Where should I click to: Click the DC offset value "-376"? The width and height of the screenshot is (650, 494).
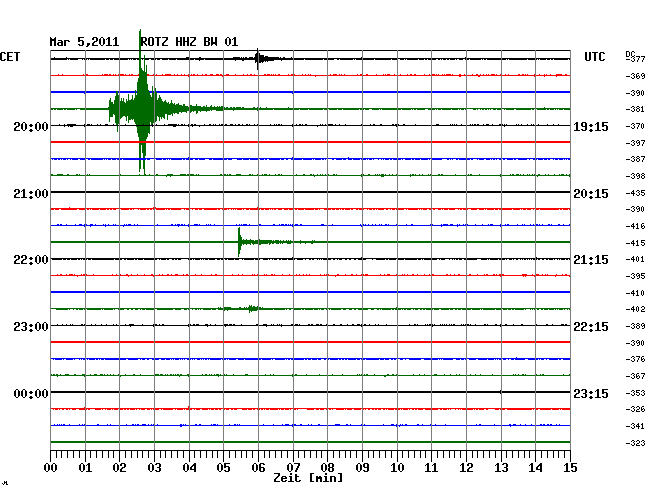coord(635,359)
